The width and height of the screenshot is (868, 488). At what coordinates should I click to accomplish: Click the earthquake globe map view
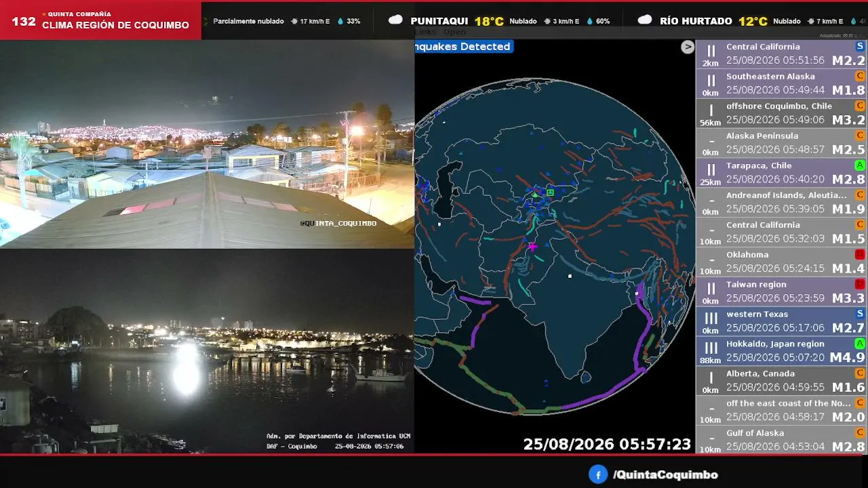point(555,246)
